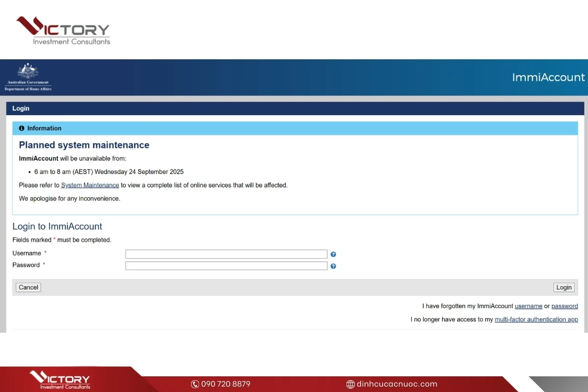Click the phone number 090 720 8879

pos(225,384)
